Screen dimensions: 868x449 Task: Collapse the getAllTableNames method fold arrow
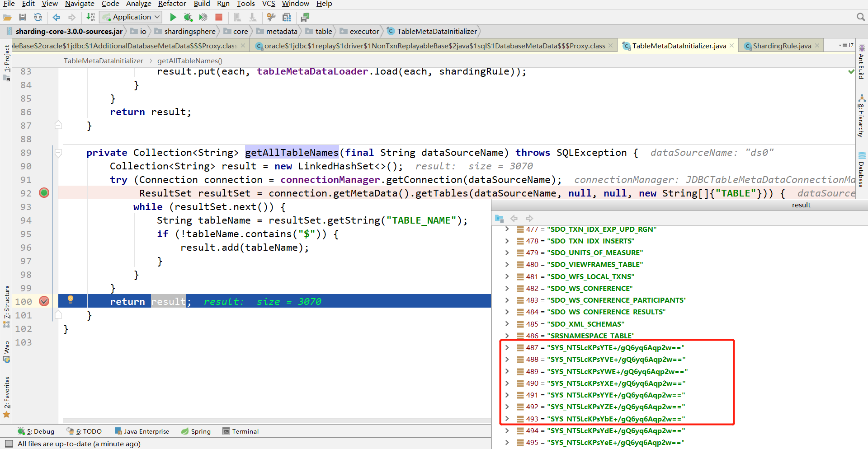58,153
